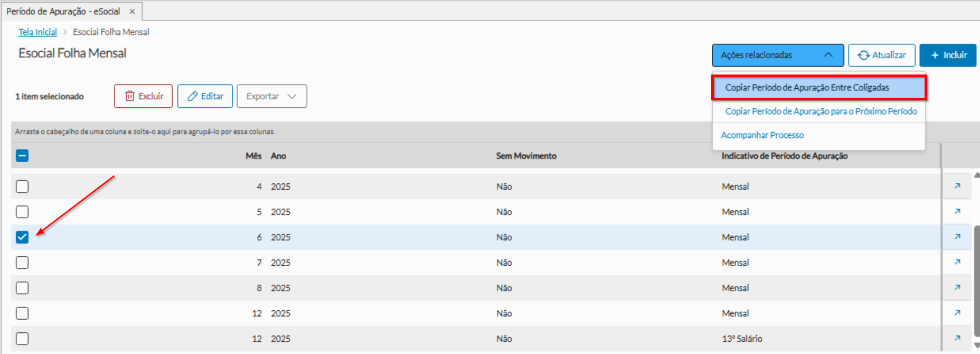Click the plus icon on Incluir
The image size is (980, 354).
coord(935,55)
